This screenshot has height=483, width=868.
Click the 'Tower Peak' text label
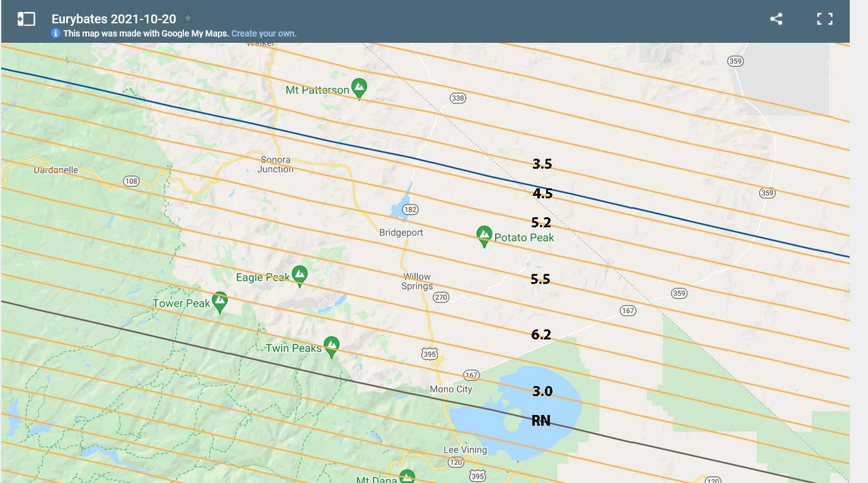[181, 304]
